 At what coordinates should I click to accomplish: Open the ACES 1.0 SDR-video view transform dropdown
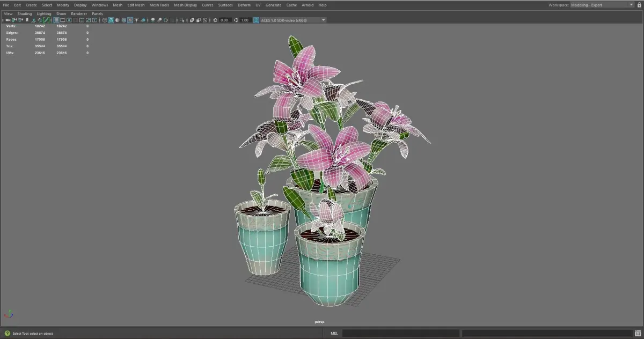pos(294,20)
